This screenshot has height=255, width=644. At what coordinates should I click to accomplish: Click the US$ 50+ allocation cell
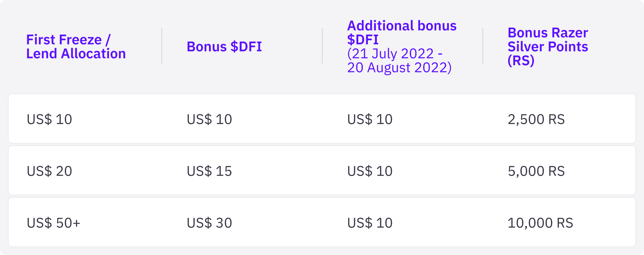pyautogui.click(x=54, y=223)
